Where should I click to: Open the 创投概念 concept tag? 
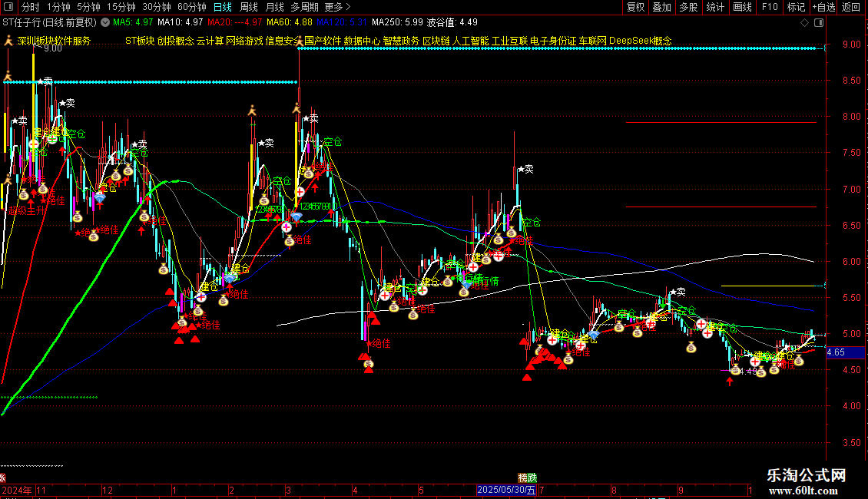175,41
